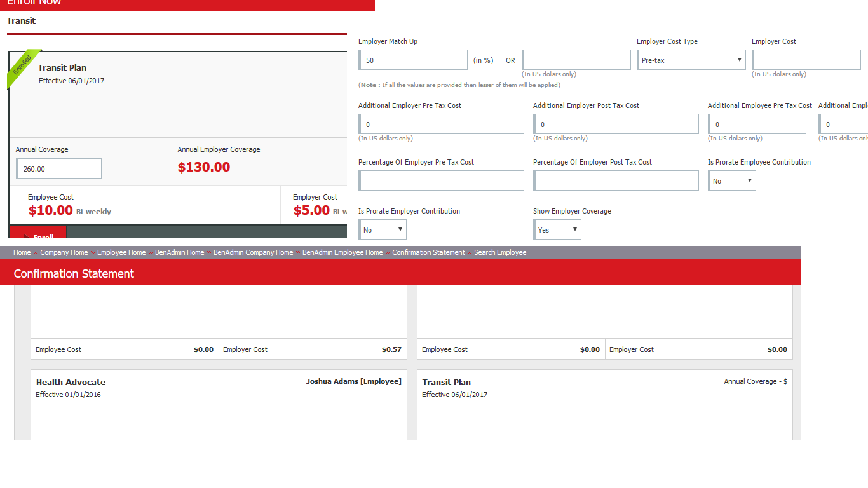Image resolution: width=868 pixels, height=488 pixels.
Task: Click the Employer Cost input field
Action: click(806, 60)
